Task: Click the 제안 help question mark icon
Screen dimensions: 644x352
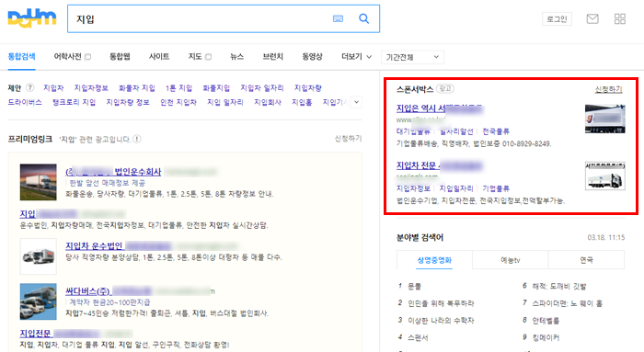Action: (30, 87)
